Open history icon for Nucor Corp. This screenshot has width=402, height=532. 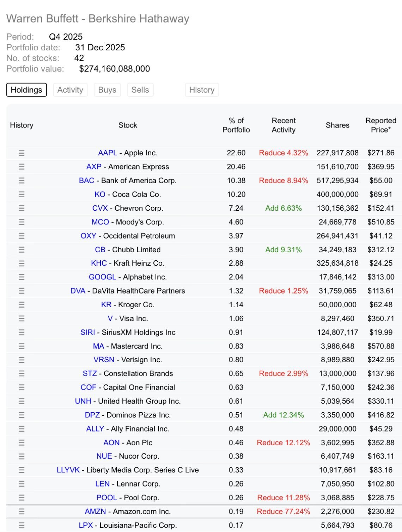[x=22, y=456]
